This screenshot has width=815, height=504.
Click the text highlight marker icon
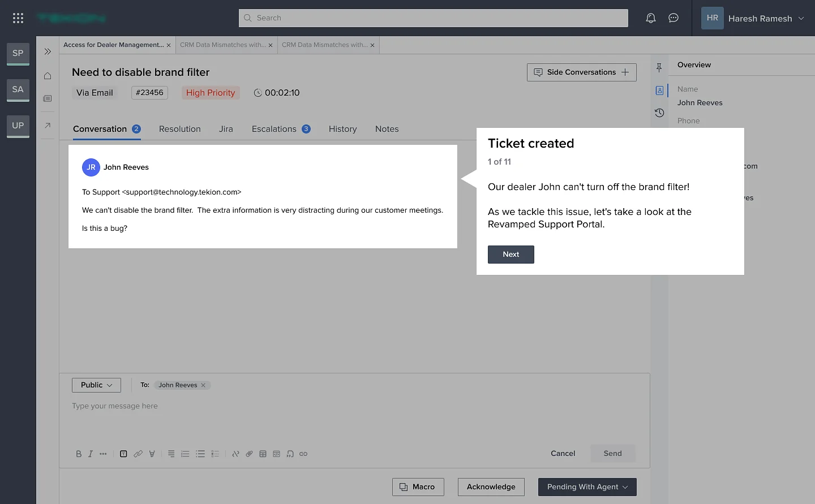tap(152, 454)
